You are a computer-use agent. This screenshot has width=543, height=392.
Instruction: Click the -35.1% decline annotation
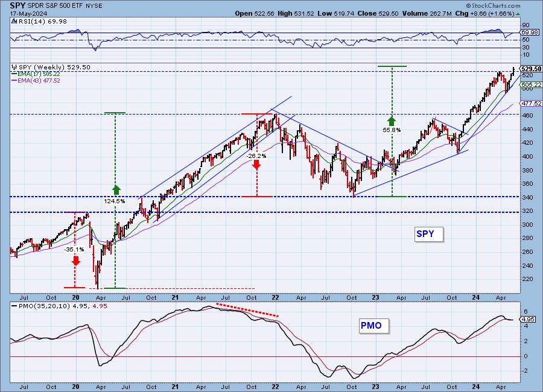coord(74,249)
